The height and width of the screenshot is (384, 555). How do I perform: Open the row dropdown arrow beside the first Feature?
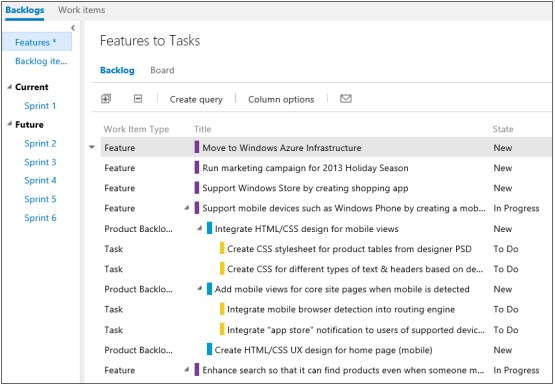(92, 147)
